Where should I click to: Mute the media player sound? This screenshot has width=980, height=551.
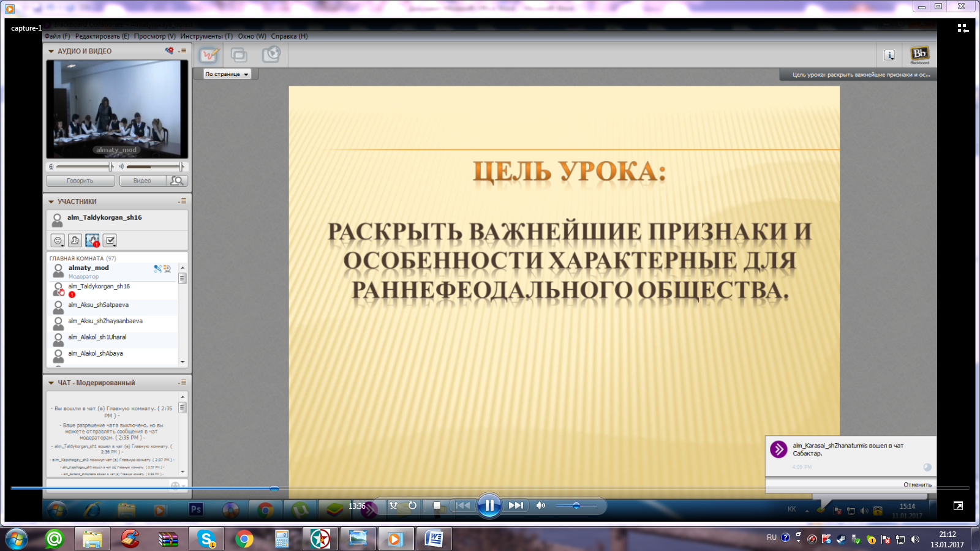coord(540,505)
